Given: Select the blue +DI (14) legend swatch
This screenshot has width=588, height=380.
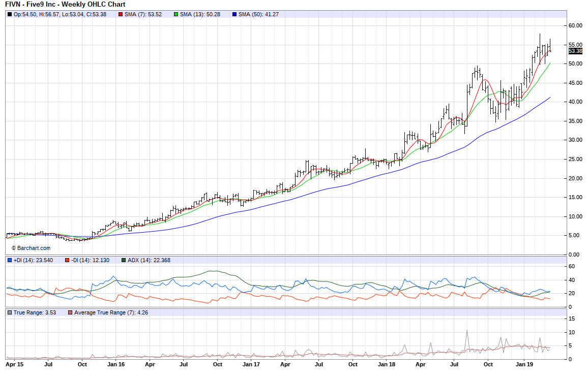Looking at the screenshot, I should tap(10, 260).
